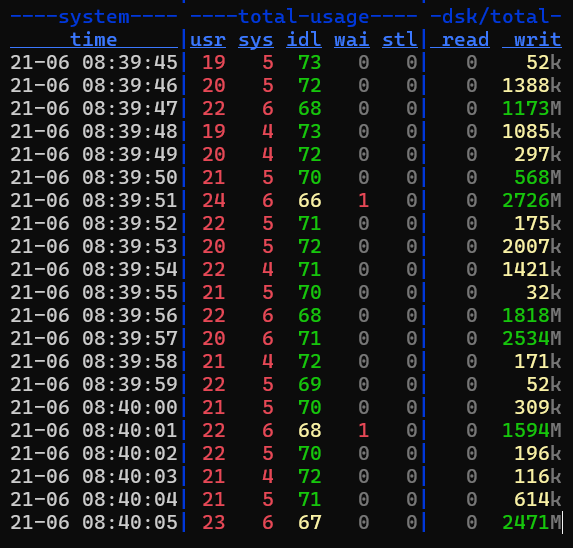
Task: Select timestamp 21-06 08:39:53
Action: point(94,246)
